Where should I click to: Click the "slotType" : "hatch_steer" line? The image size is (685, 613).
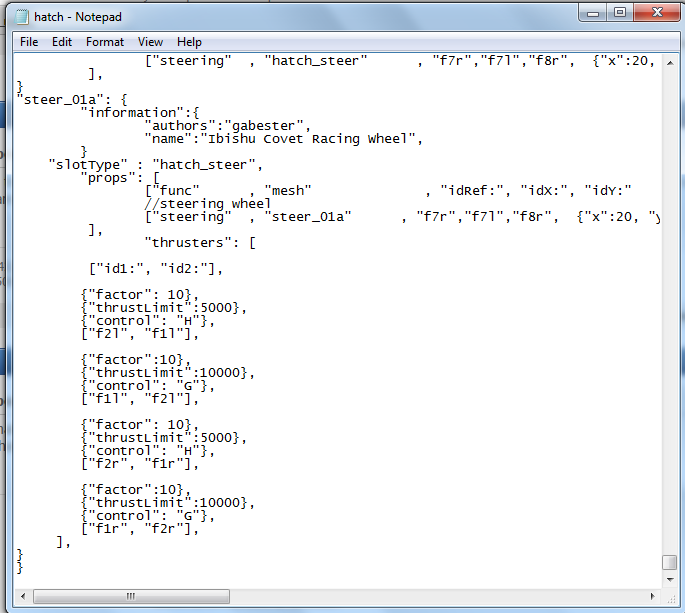coord(156,165)
